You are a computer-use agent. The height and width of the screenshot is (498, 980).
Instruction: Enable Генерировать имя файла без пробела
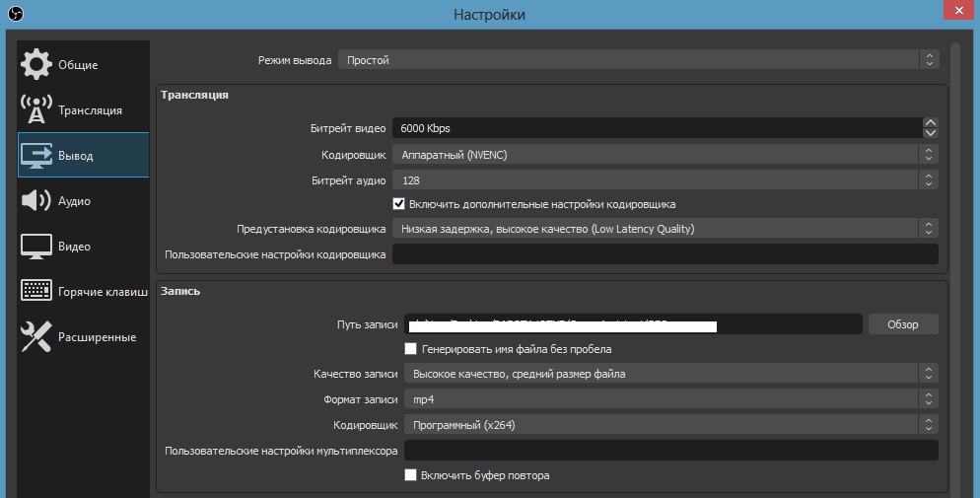pos(410,349)
